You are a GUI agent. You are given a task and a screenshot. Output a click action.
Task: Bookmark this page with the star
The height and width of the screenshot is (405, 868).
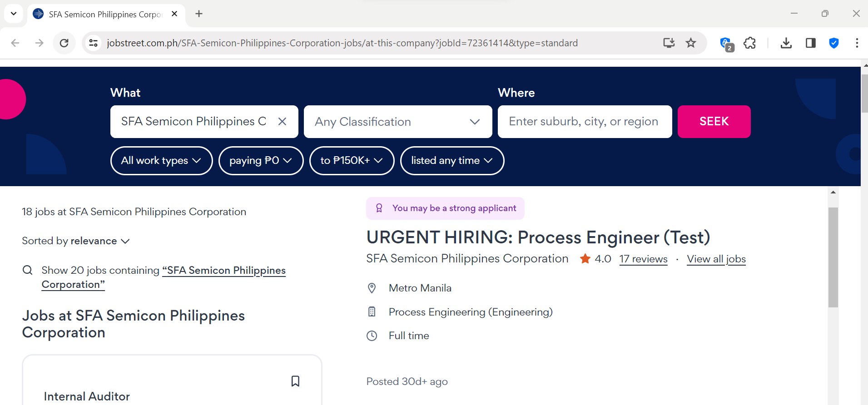pyautogui.click(x=691, y=43)
